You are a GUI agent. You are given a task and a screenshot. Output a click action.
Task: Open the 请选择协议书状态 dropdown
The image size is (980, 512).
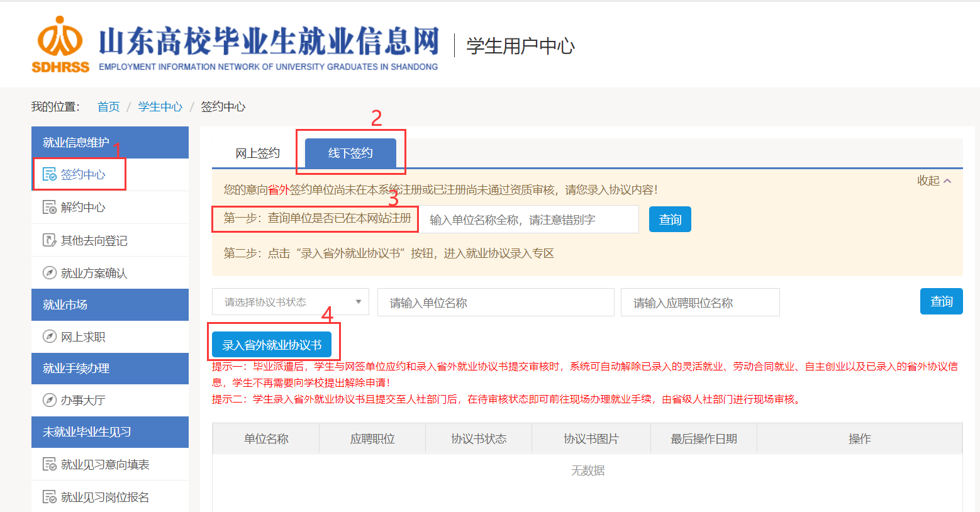tap(291, 302)
